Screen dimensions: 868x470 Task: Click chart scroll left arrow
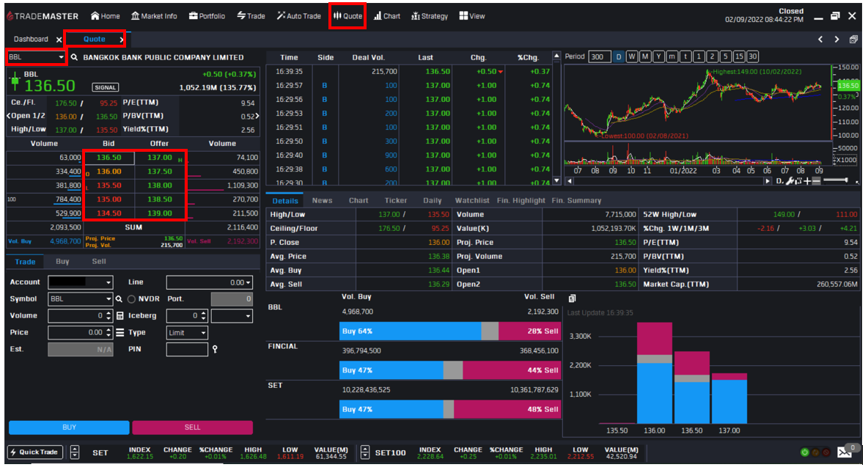(x=569, y=181)
